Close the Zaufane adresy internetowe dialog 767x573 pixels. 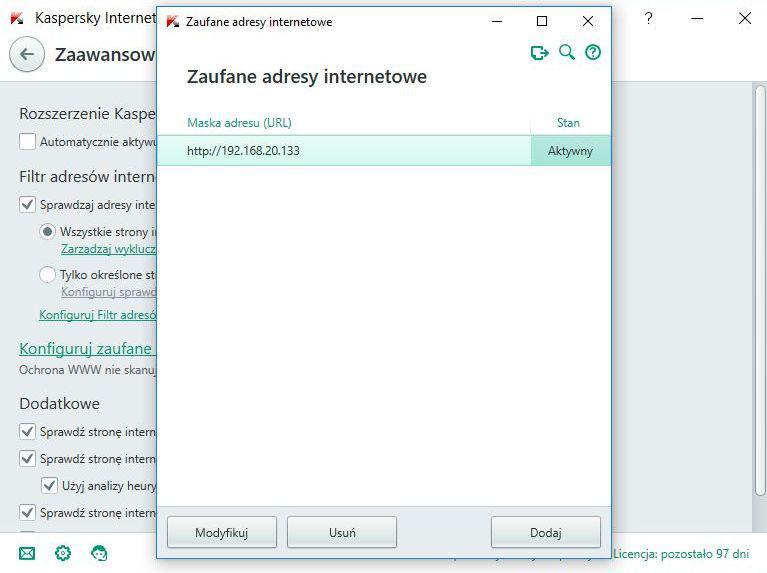(588, 21)
